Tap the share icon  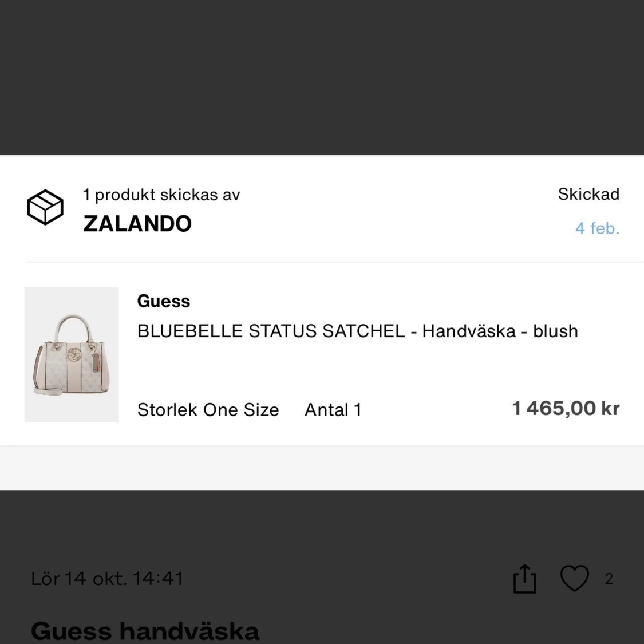coord(524,579)
